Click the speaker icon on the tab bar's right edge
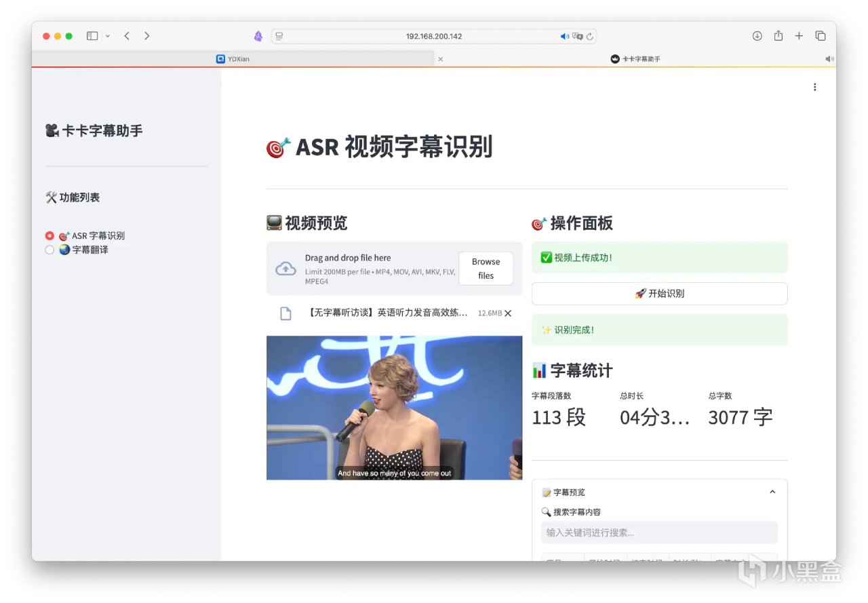The height and width of the screenshot is (603, 868). 829,59
